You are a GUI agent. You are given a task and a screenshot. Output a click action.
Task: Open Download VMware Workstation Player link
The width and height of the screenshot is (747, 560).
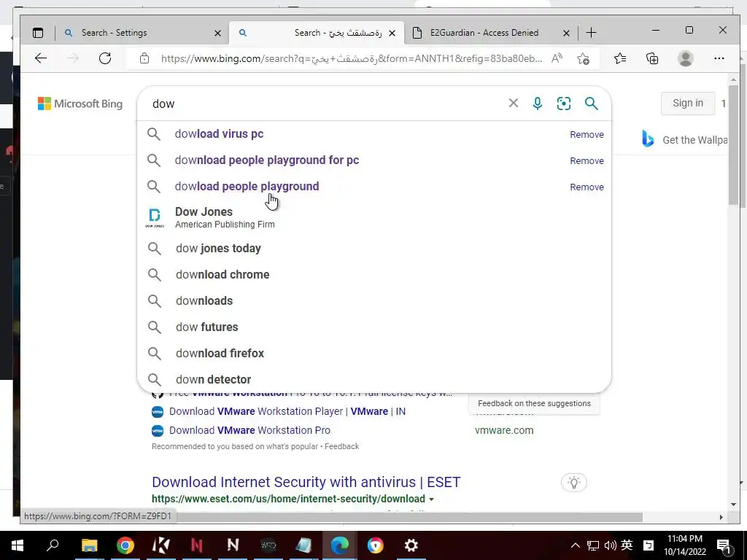[x=287, y=411]
